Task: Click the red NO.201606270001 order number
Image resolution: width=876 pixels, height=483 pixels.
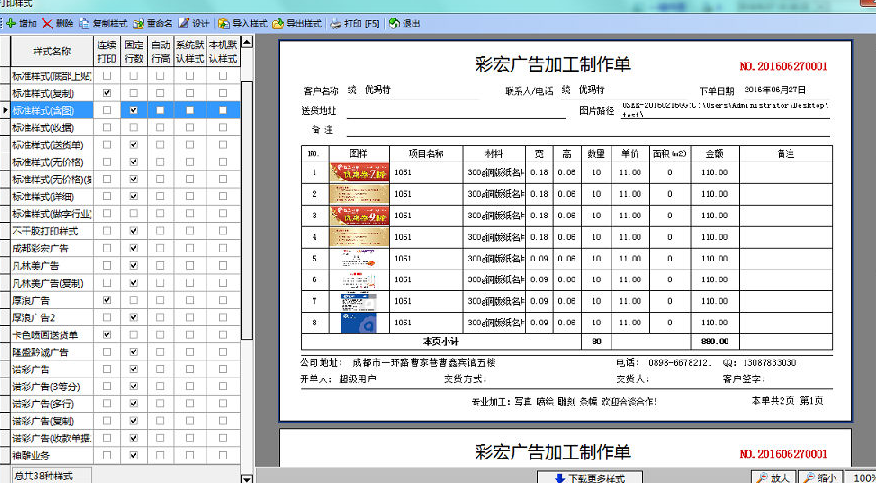Action: pyautogui.click(x=783, y=66)
